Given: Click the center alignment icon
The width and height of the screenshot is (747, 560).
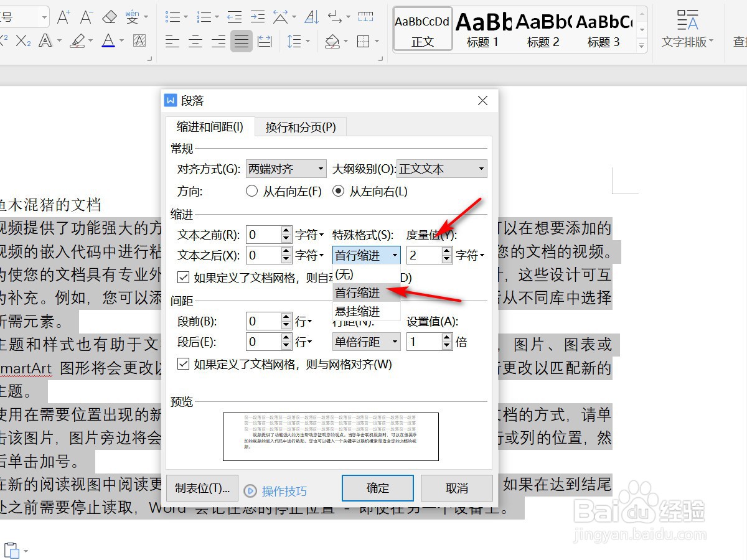Looking at the screenshot, I should 195,42.
